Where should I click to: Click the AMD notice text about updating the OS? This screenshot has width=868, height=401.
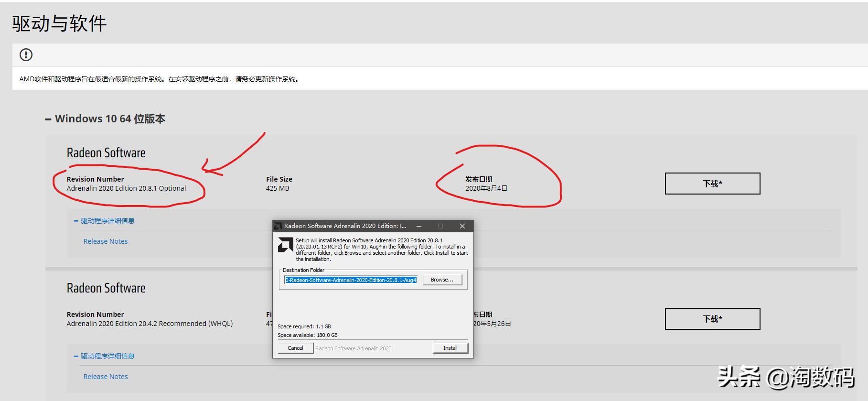coord(160,79)
